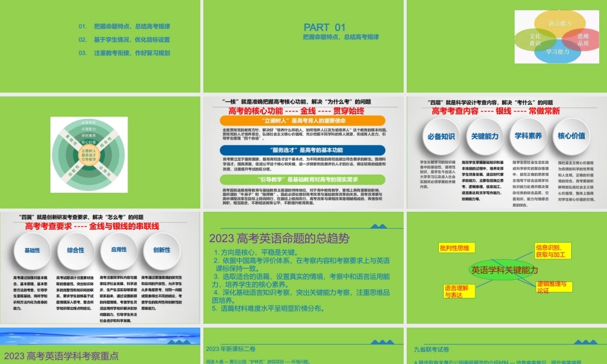This screenshot has height=364, width=607.
Task: Click the 核心价值 circle on the 四层 slide
Action: (571, 136)
